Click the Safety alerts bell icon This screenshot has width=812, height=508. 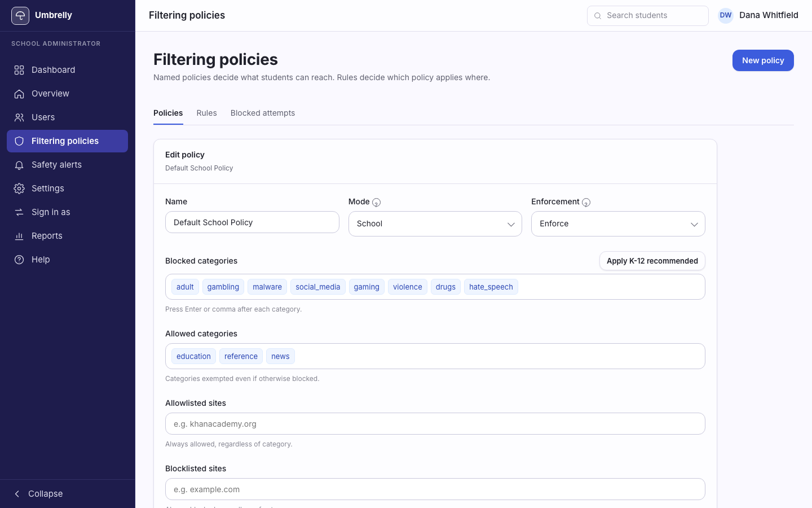click(19, 165)
